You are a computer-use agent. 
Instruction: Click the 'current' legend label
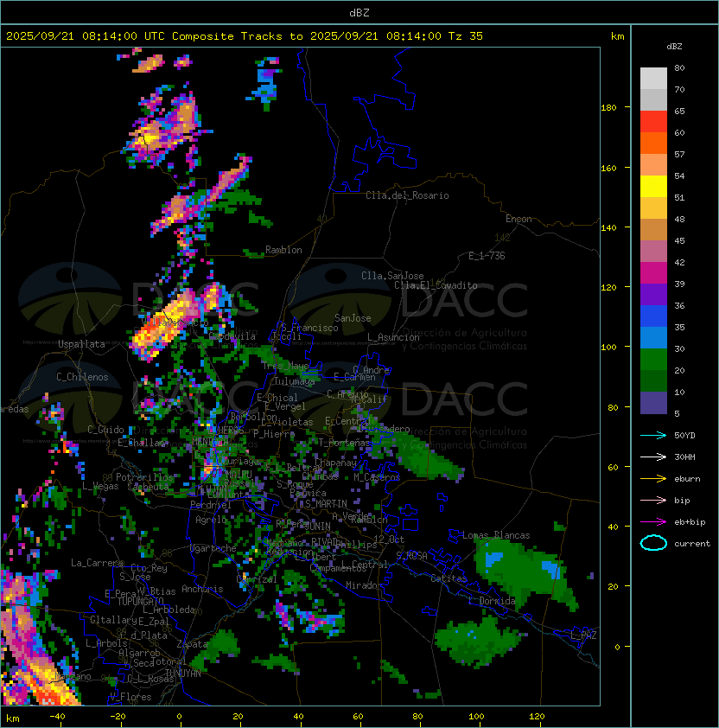692,544
